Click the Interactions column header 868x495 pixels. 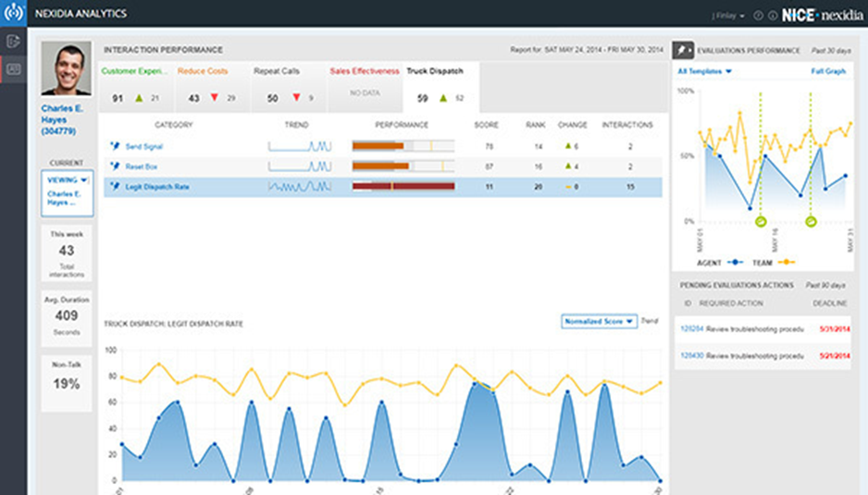[627, 125]
